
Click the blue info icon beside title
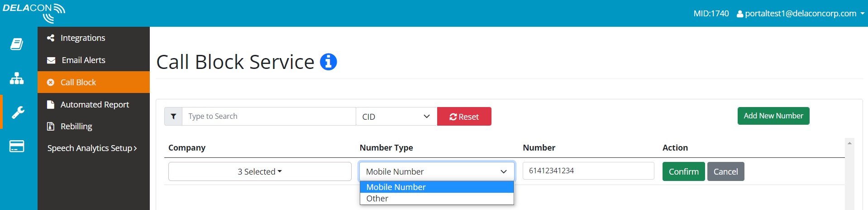coord(329,62)
